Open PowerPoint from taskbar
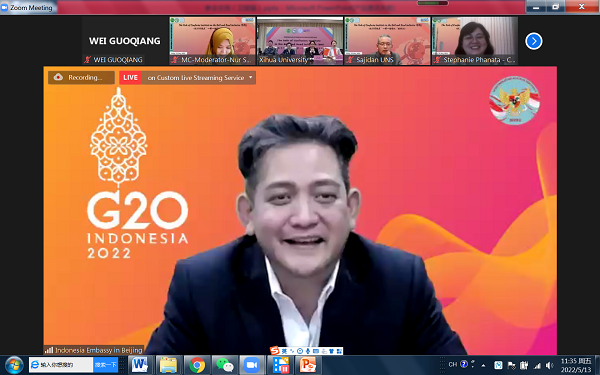Viewport: 600px width, 375px height. 308,365
